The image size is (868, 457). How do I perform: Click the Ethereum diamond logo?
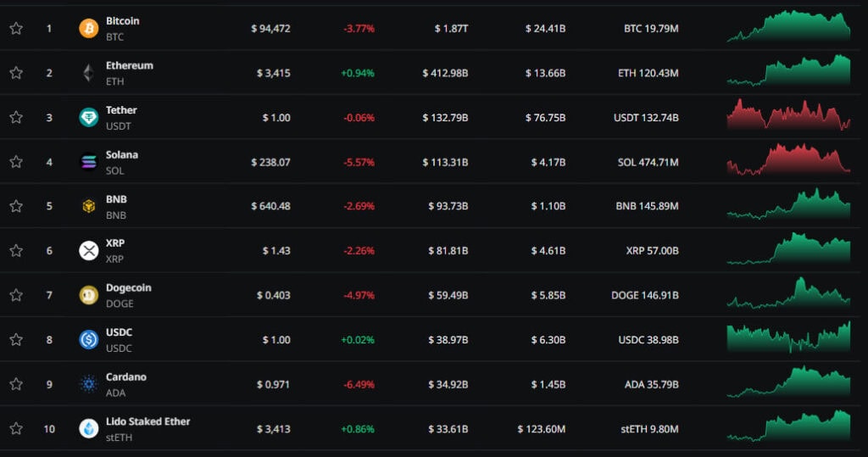(x=89, y=74)
